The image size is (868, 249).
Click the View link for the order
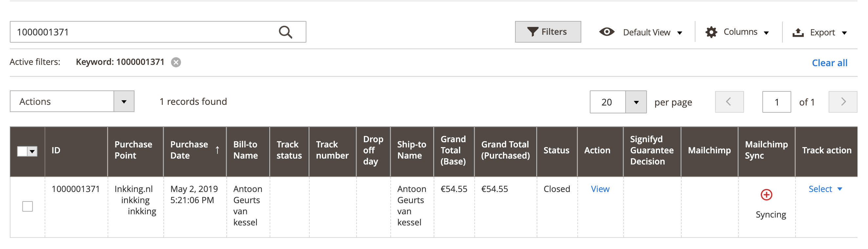click(x=600, y=189)
